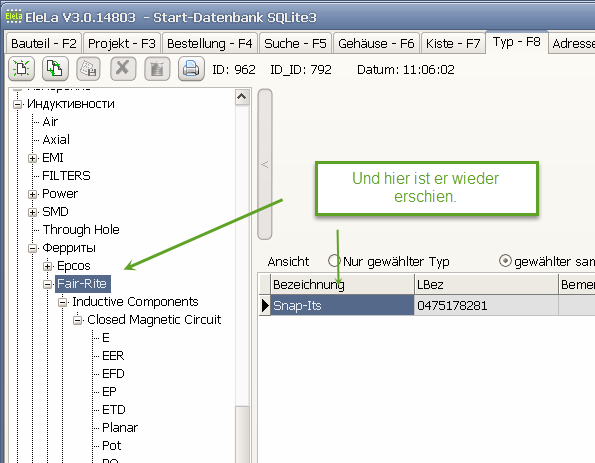Expand the EMI tree node
This screenshot has height=463, width=595.
[33, 158]
